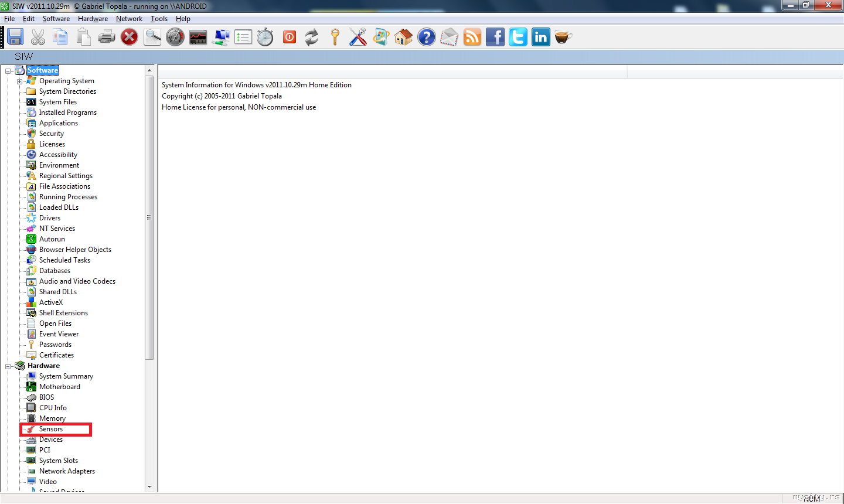The height and width of the screenshot is (504, 844).
Task: Click the Cut scissors toolbar icon
Action: click(x=38, y=37)
